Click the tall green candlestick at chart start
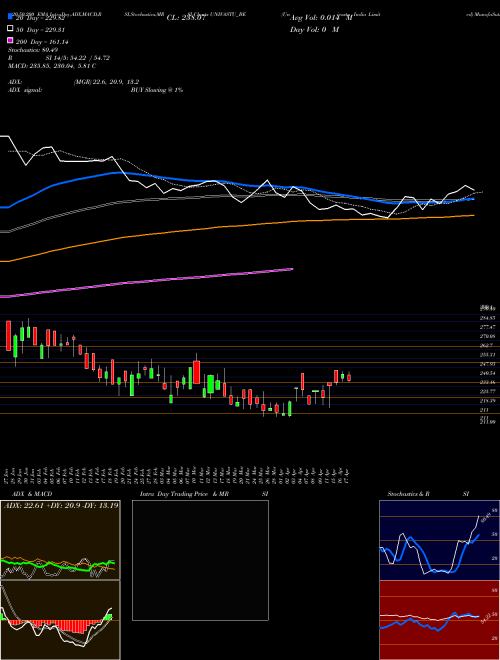500x660 pixels. (x=16, y=346)
